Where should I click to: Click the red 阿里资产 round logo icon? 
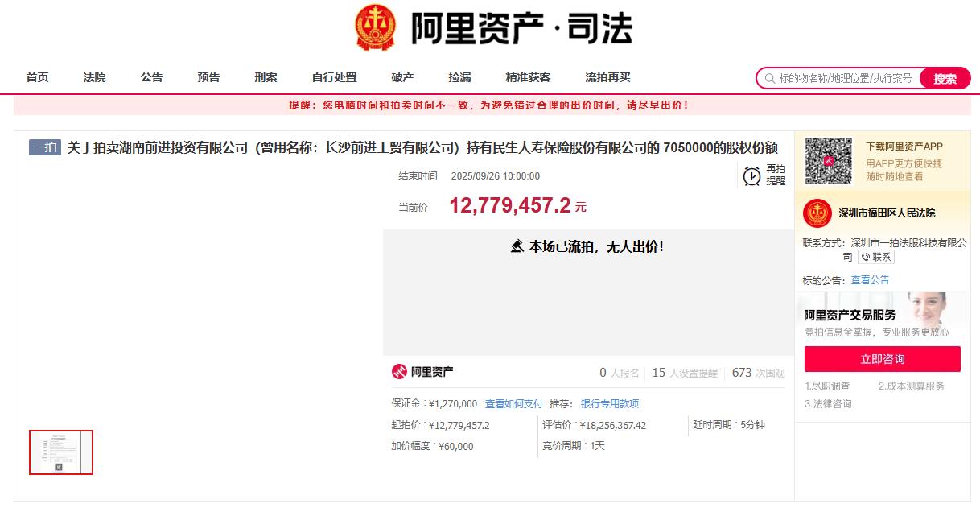(x=399, y=372)
